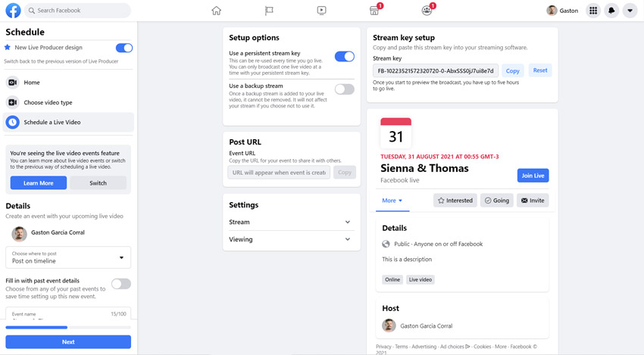
Task: Open the Facebook logo home link
Action: click(13, 11)
